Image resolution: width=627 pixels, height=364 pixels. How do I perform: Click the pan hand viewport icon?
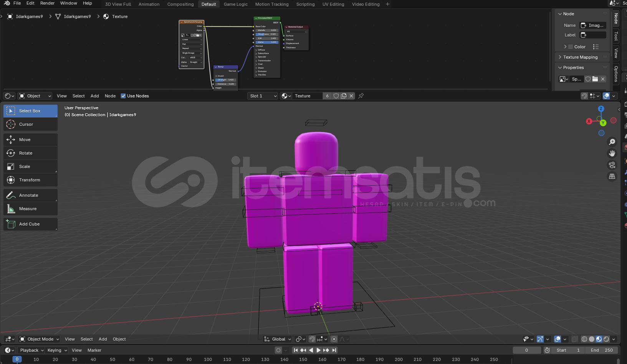(x=612, y=153)
